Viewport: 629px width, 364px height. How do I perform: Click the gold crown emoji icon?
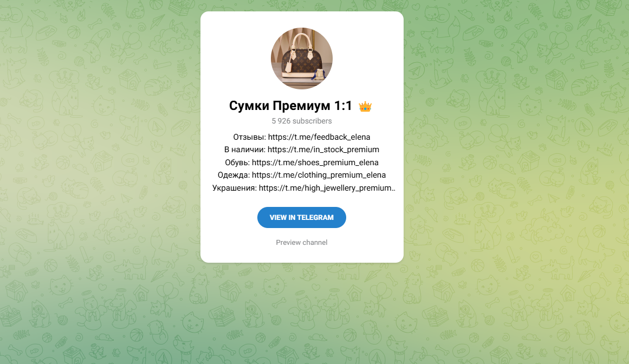pyautogui.click(x=365, y=107)
